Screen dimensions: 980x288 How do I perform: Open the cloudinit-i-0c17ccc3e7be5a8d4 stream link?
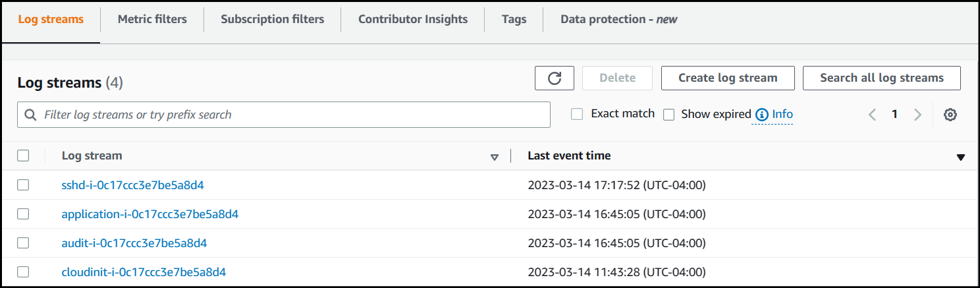(x=144, y=272)
